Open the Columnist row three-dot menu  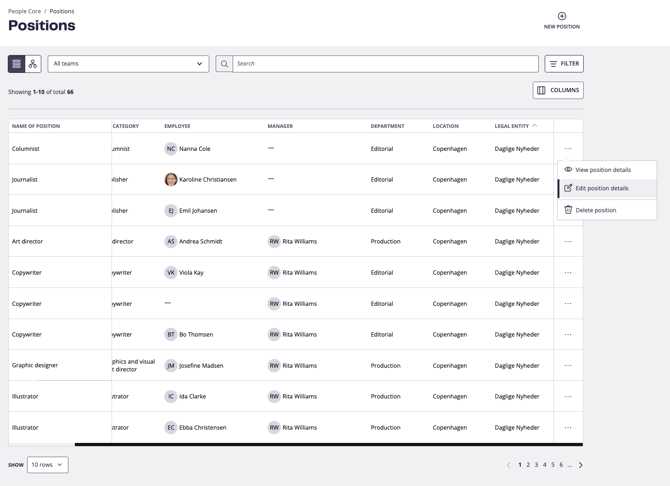[568, 149]
